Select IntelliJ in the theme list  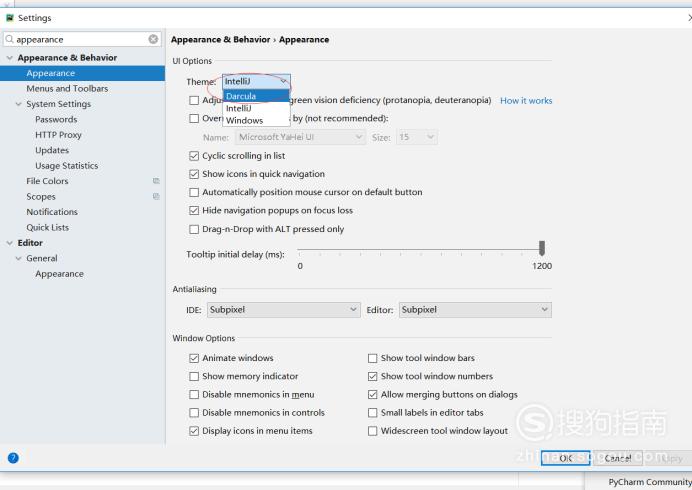pyautogui.click(x=256, y=108)
